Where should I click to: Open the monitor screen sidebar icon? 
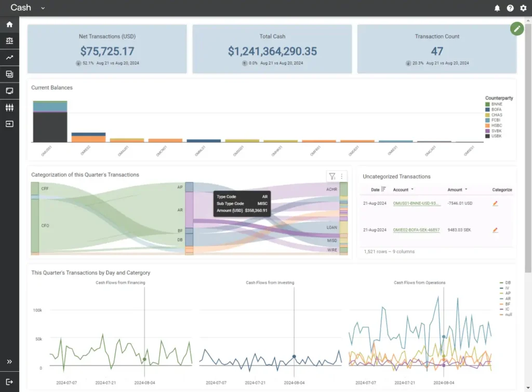pyautogui.click(x=9, y=91)
